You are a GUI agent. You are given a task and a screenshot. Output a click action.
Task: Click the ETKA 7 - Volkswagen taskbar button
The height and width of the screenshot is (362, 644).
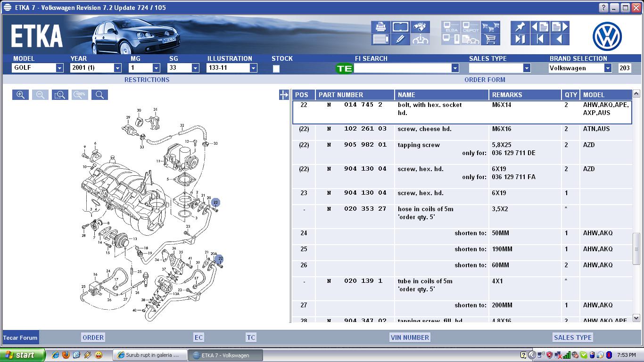[225, 355]
